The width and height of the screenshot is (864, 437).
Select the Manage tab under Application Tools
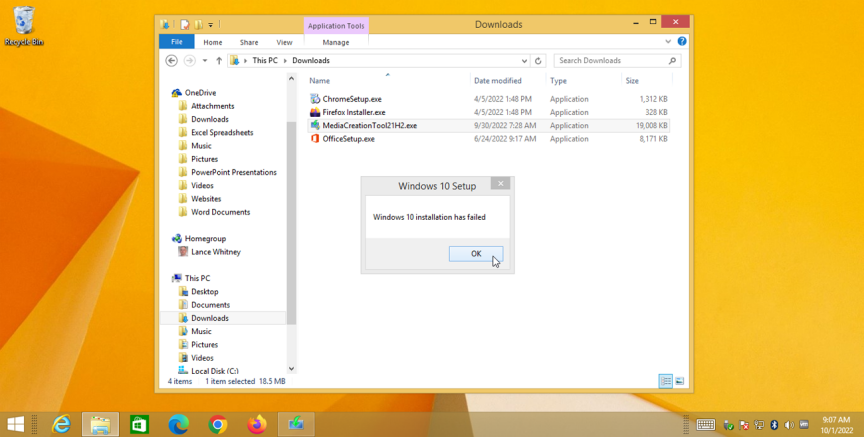coord(336,42)
